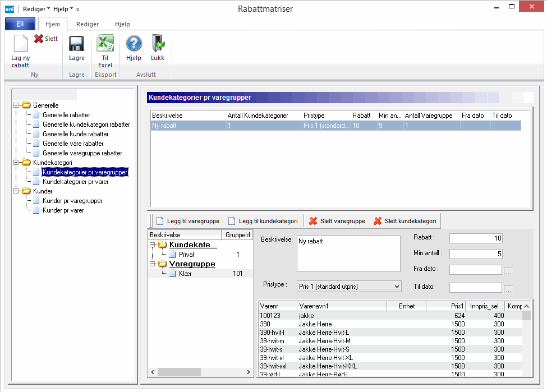
Task: Click Legg til varegruppe button
Action: (187, 221)
